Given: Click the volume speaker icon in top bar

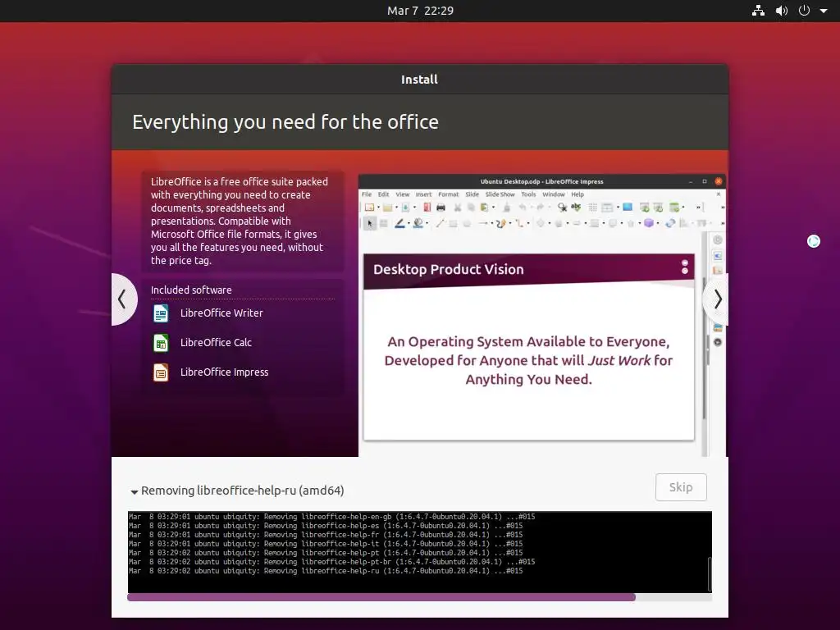Looking at the screenshot, I should tap(782, 11).
